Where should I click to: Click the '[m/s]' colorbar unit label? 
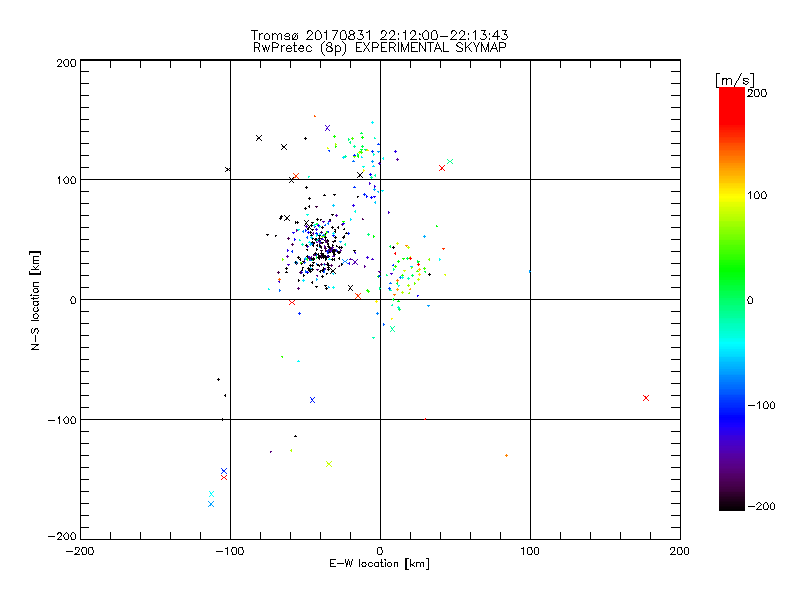click(734, 80)
